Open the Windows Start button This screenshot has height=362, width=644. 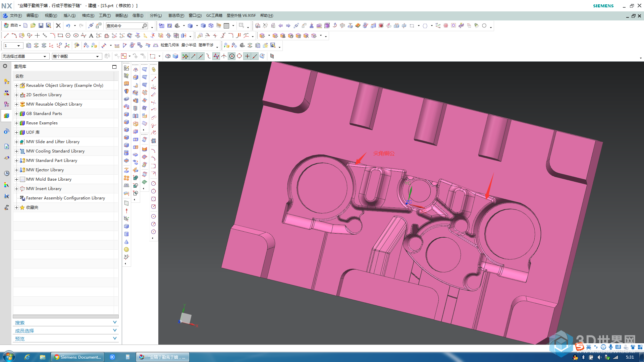click(x=9, y=357)
